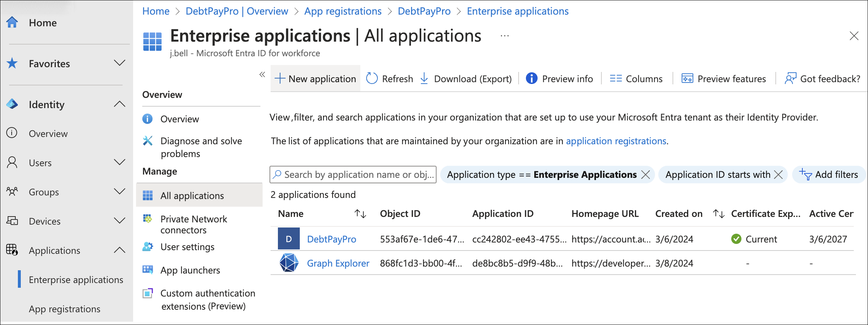Open the Overview item under Overview section
The image size is (868, 325).
(179, 119)
